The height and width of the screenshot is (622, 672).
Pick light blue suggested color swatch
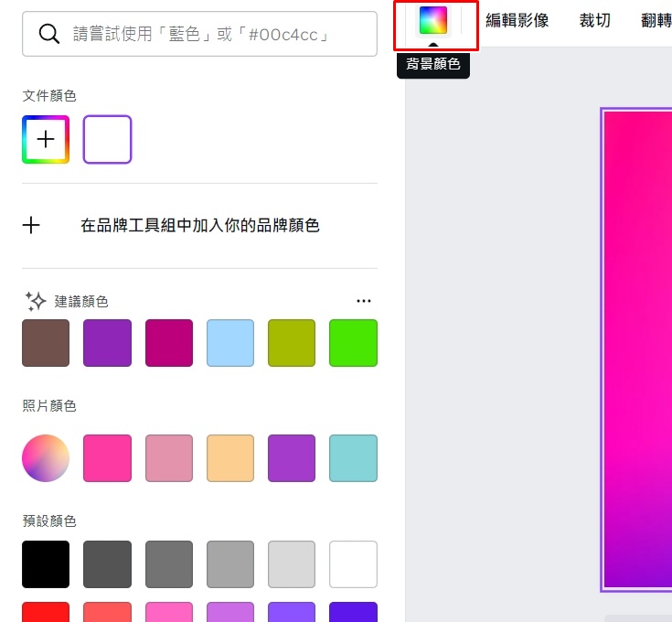[x=230, y=343]
